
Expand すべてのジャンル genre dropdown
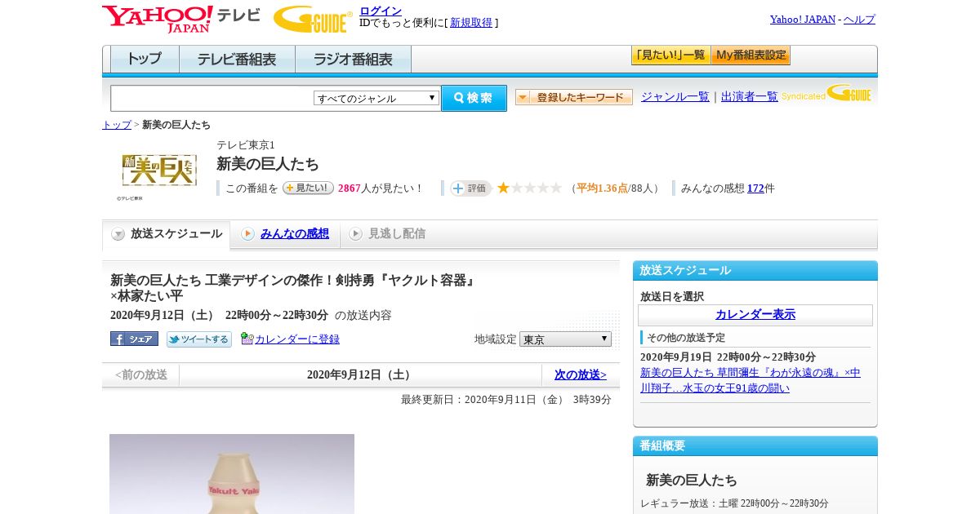coord(376,98)
